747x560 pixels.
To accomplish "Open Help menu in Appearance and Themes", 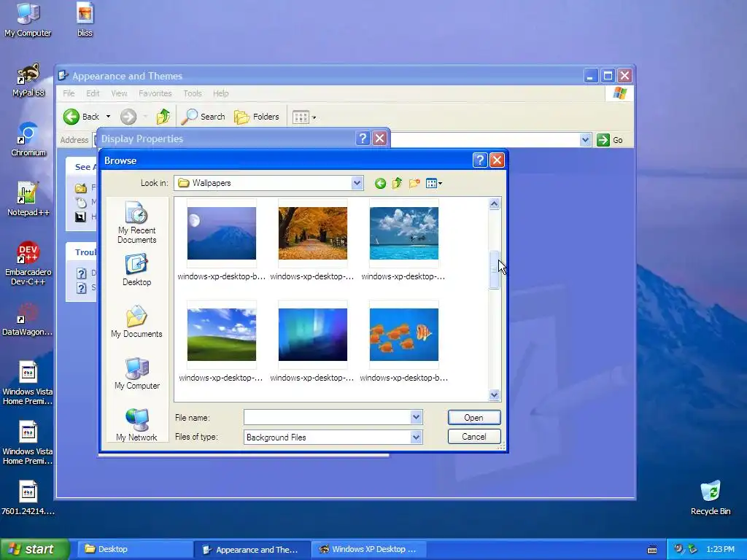I will tap(220, 93).
